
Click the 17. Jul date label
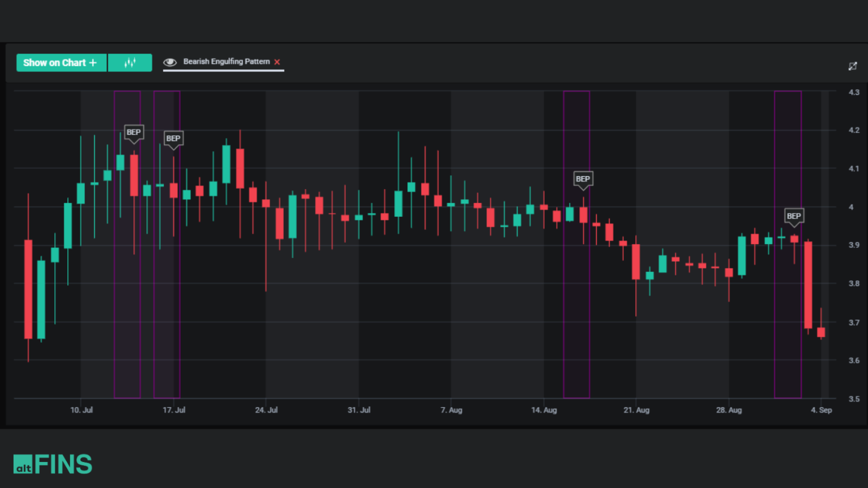(174, 410)
